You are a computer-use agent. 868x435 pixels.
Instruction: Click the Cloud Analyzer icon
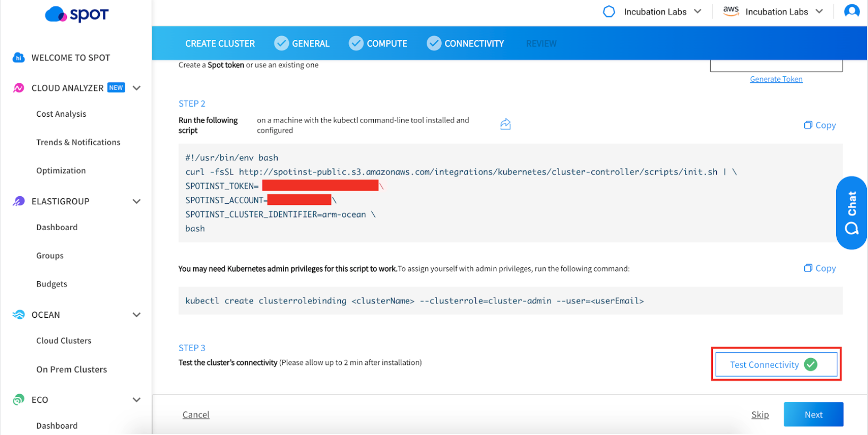click(x=19, y=88)
